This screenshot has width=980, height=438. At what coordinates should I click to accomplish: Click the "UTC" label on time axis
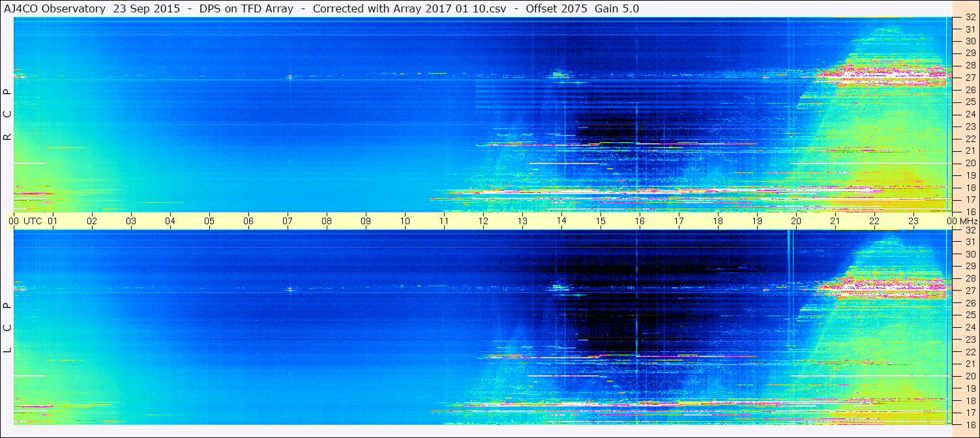click(x=33, y=221)
